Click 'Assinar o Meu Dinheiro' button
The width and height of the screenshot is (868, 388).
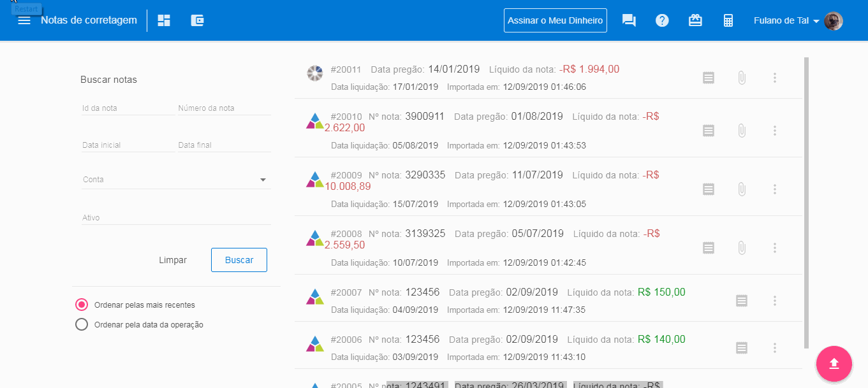(x=555, y=20)
